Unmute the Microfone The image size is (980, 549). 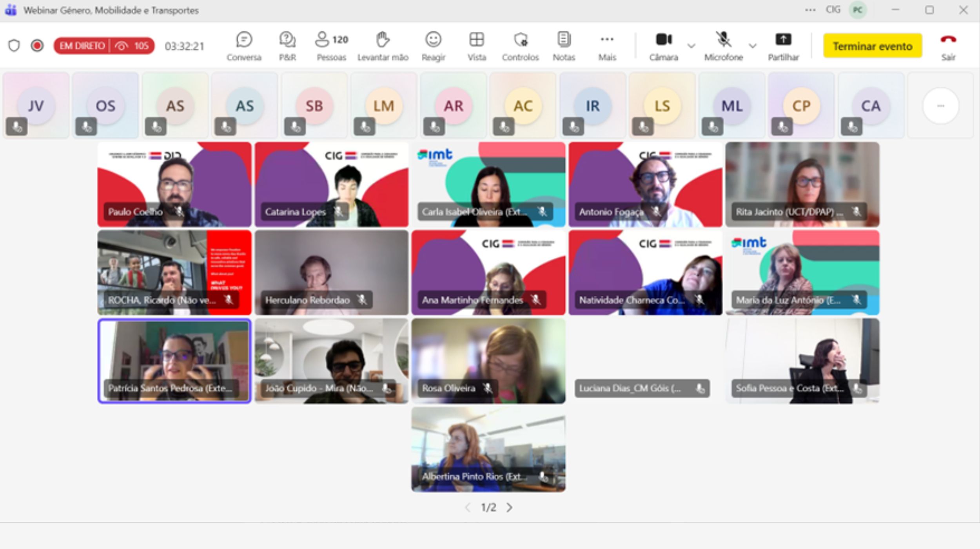(x=723, y=46)
